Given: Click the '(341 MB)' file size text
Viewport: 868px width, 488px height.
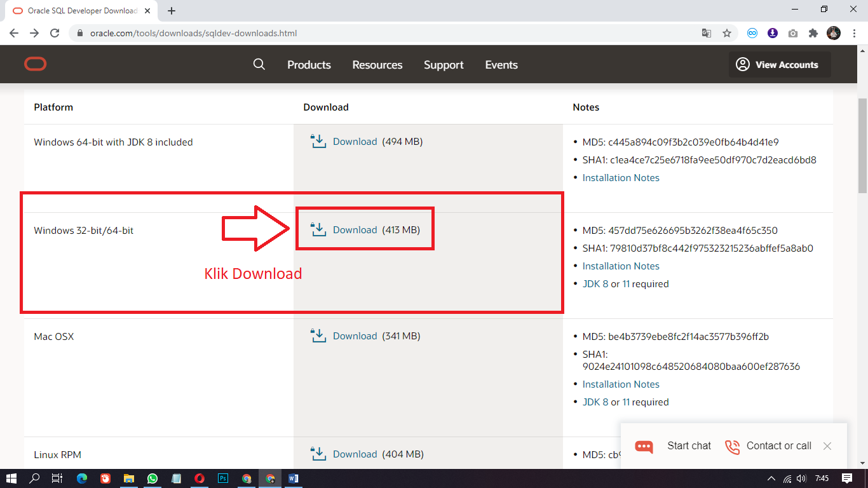Looking at the screenshot, I should pyautogui.click(x=401, y=336).
